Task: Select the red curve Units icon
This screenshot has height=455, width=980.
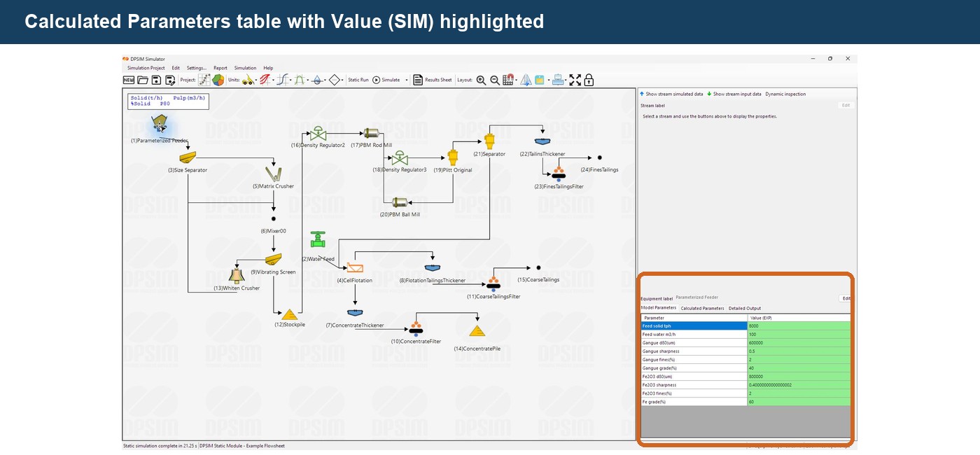Action: (266, 80)
